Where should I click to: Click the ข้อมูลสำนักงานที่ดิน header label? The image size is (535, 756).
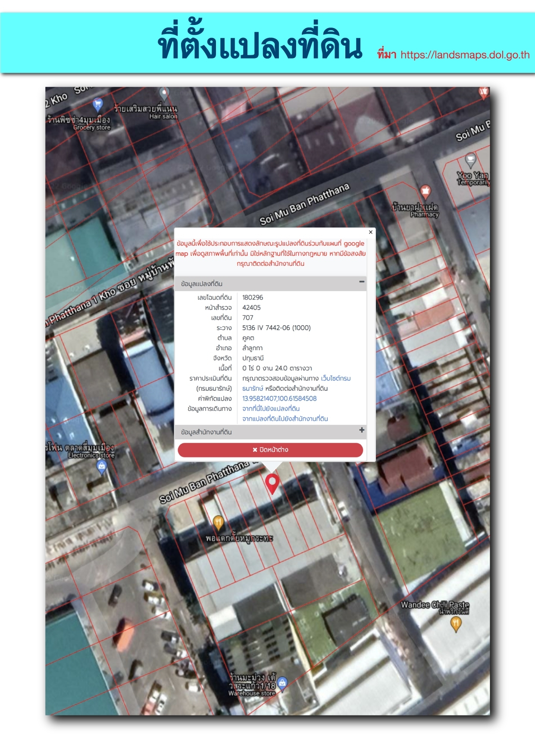(206, 432)
